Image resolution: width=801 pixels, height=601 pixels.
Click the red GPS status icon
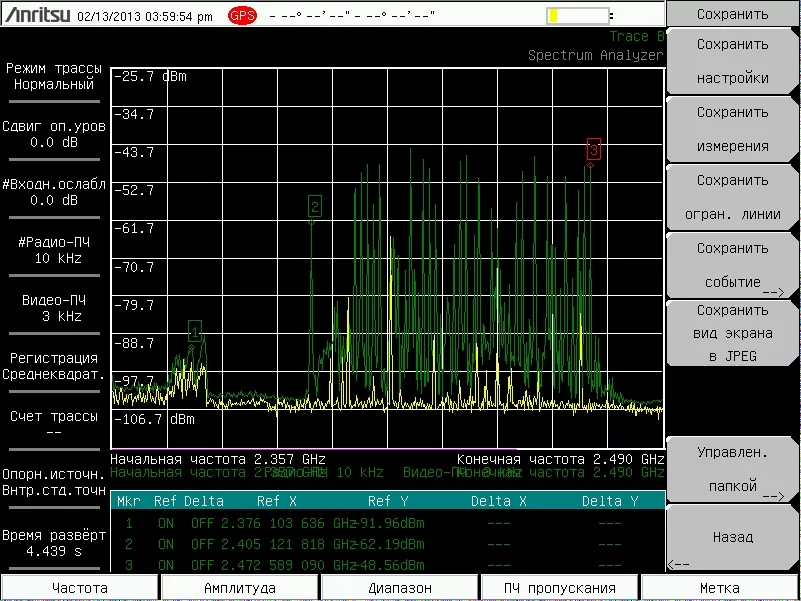242,16
